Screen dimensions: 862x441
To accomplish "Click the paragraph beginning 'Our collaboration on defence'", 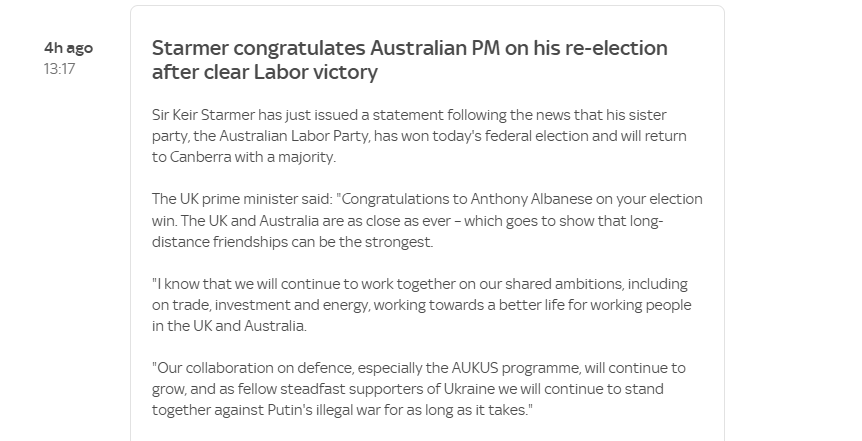I will click(418, 389).
